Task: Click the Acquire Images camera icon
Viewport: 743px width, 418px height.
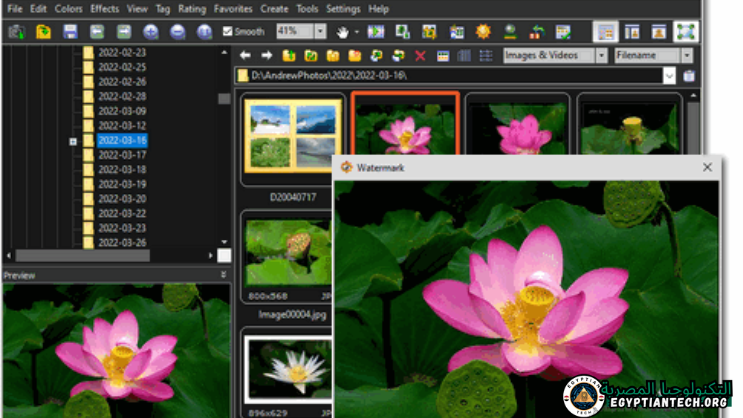Action: 17,32
